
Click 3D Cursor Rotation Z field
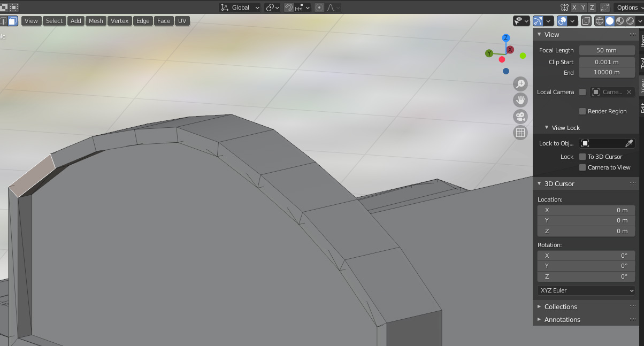(586, 276)
